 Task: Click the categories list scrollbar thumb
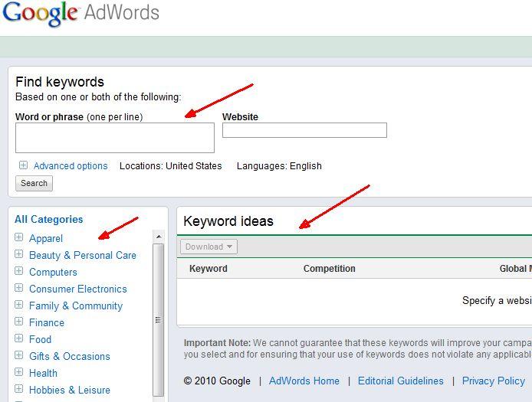pyautogui.click(x=158, y=319)
